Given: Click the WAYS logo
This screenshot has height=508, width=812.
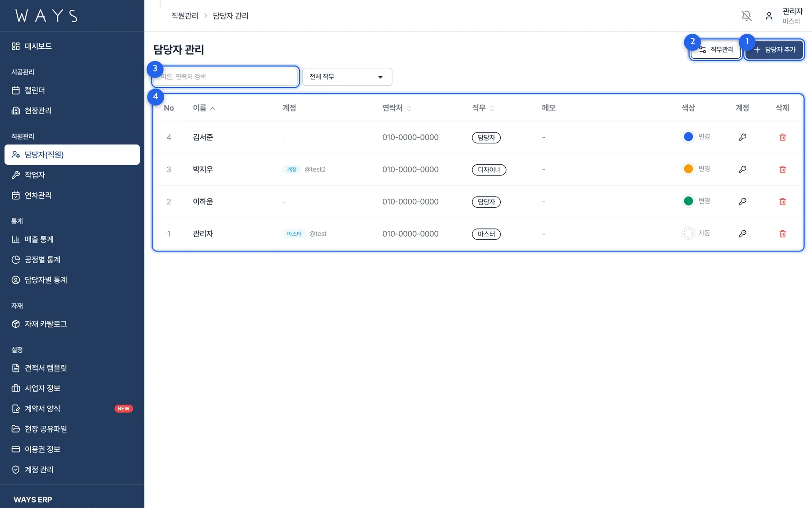Looking at the screenshot, I should coord(46,16).
